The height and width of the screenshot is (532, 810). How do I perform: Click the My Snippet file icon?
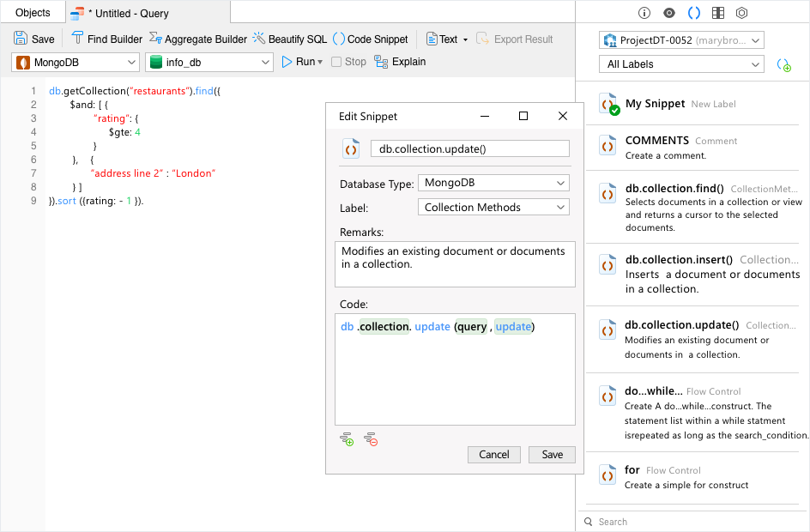coord(608,104)
